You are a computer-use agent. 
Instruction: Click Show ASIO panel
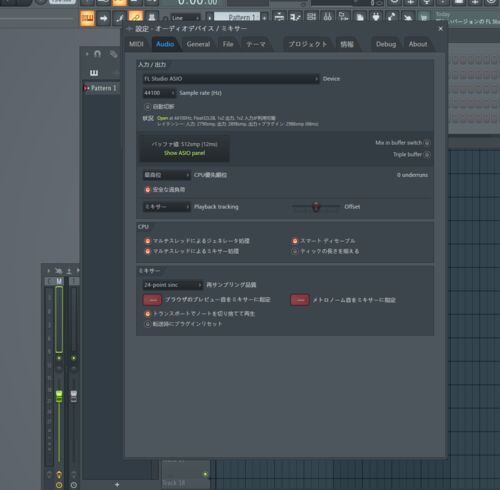[184, 153]
